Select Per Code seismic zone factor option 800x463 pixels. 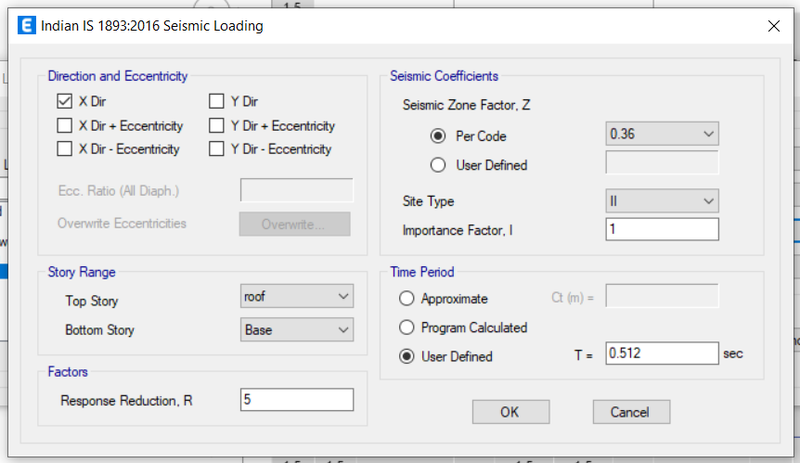pos(438,136)
